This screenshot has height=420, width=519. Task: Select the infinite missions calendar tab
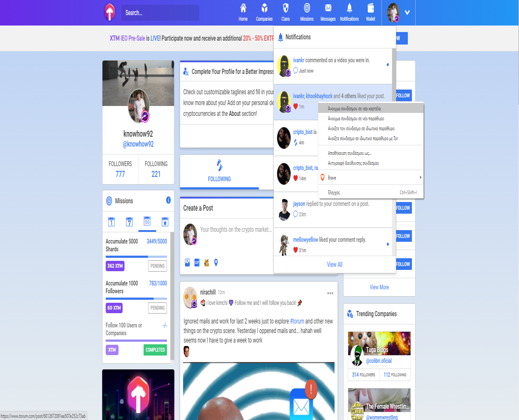tap(147, 222)
